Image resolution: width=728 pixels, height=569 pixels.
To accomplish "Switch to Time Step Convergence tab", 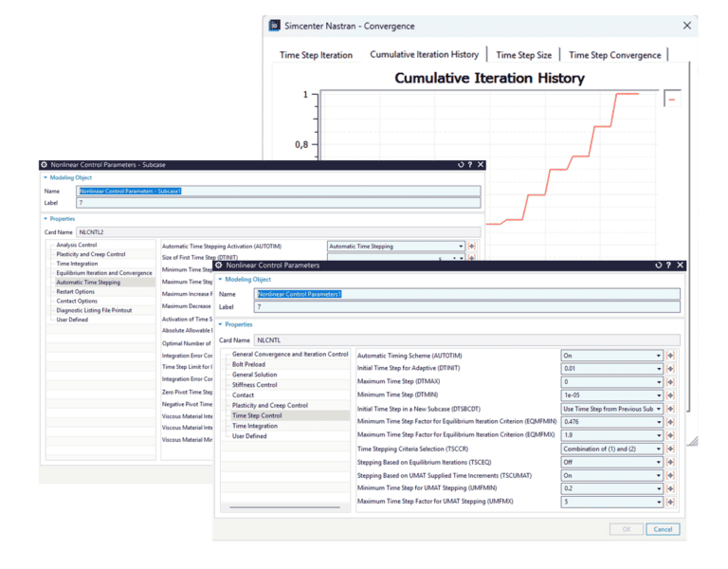I will coord(614,55).
